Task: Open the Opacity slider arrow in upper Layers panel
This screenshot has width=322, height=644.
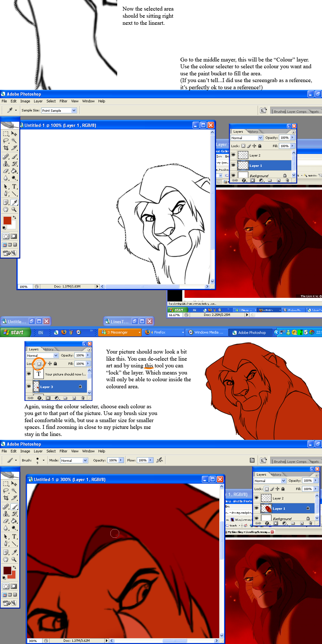Action: (292, 137)
